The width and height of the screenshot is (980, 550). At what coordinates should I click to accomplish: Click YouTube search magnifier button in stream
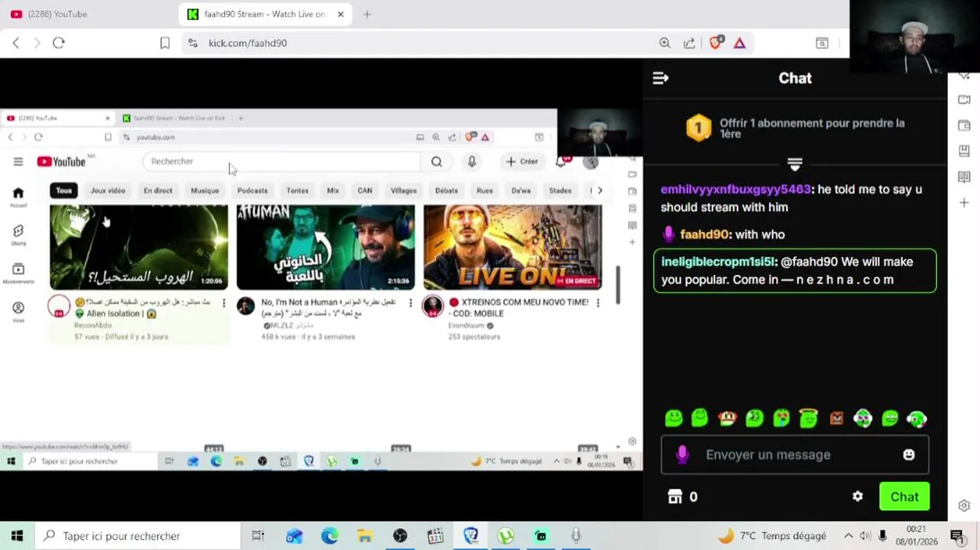tap(437, 161)
